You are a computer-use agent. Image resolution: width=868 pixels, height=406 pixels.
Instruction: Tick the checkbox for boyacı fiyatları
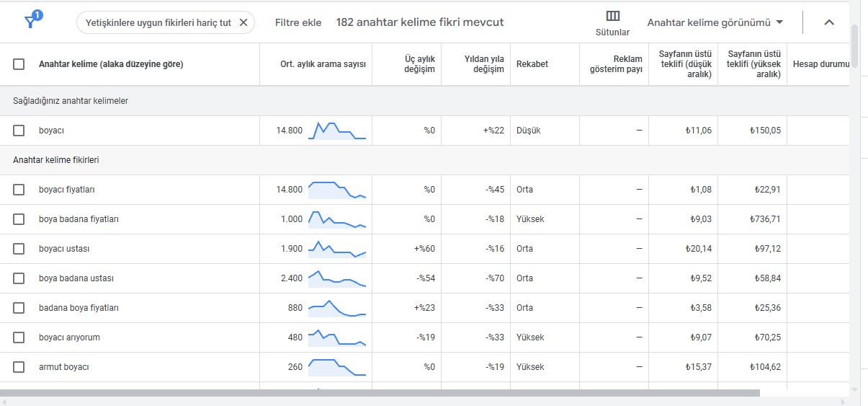click(x=19, y=190)
